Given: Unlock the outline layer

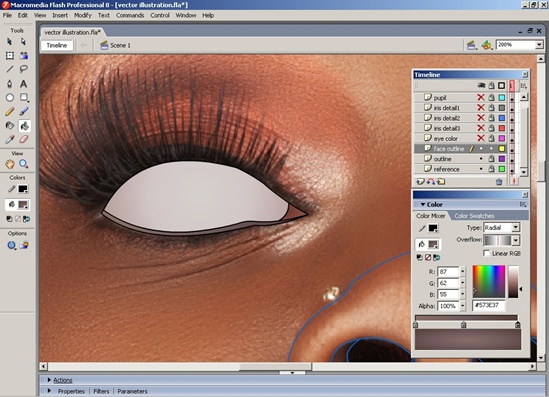Looking at the screenshot, I should point(491,159).
